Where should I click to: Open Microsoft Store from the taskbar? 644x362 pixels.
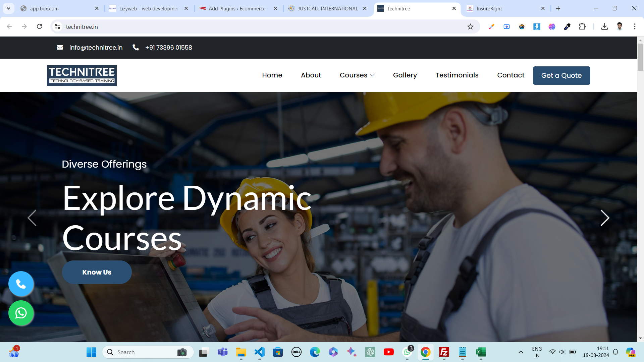(278, 352)
